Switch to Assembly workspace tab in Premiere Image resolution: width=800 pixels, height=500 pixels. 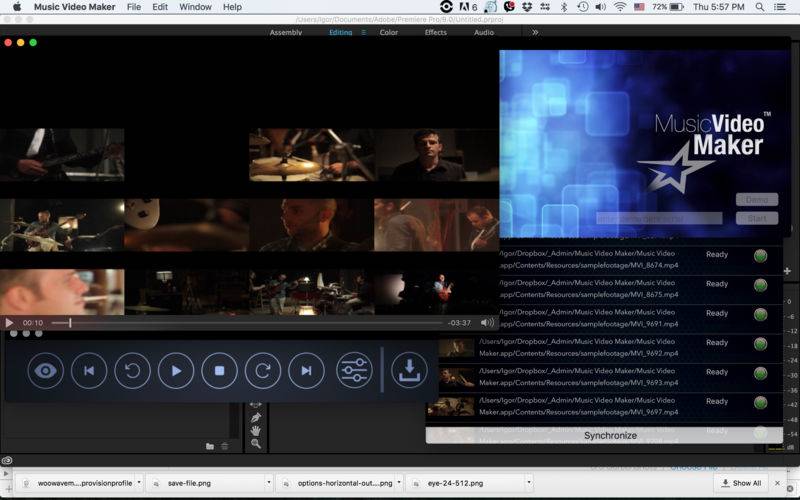(286, 32)
